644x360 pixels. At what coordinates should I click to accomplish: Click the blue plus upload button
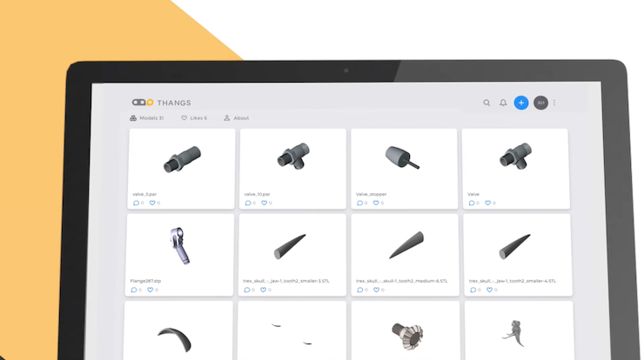[x=521, y=103]
